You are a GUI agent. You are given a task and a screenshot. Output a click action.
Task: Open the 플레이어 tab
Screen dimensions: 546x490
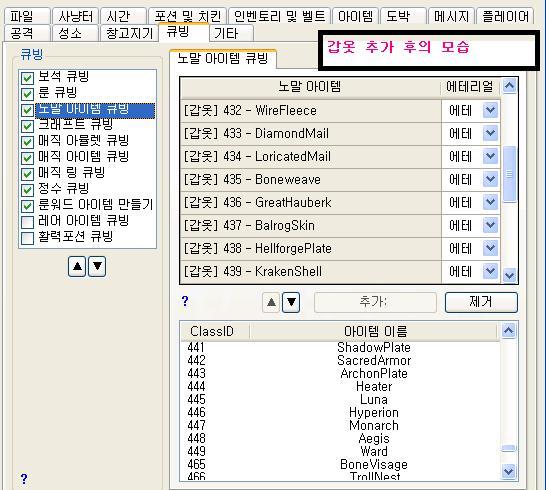click(x=505, y=16)
